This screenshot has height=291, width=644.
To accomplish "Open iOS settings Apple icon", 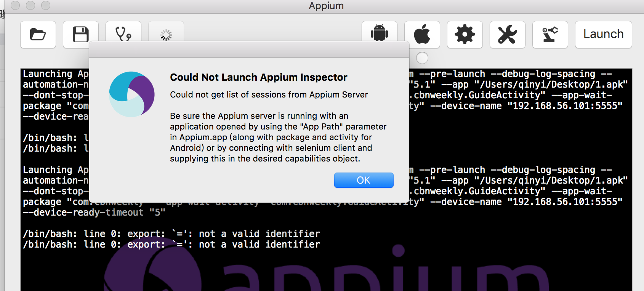I will click(422, 35).
